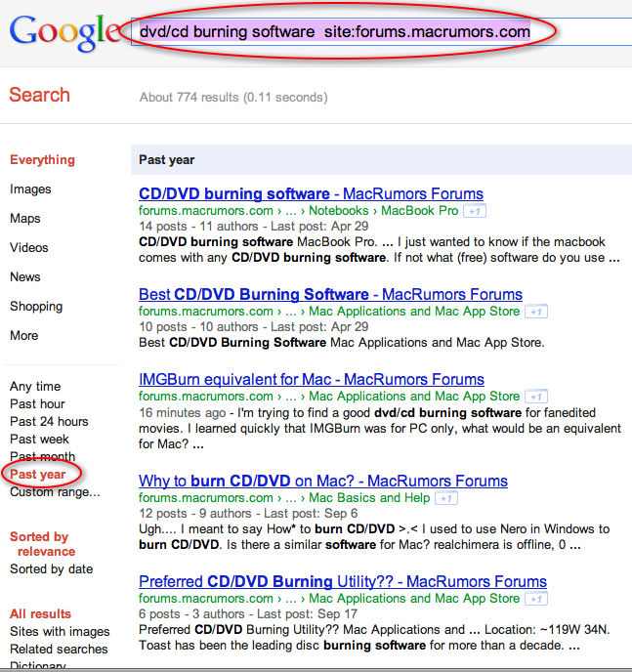632x672 pixels.
Task: Filter results to Past 24 hours
Action: [49, 422]
